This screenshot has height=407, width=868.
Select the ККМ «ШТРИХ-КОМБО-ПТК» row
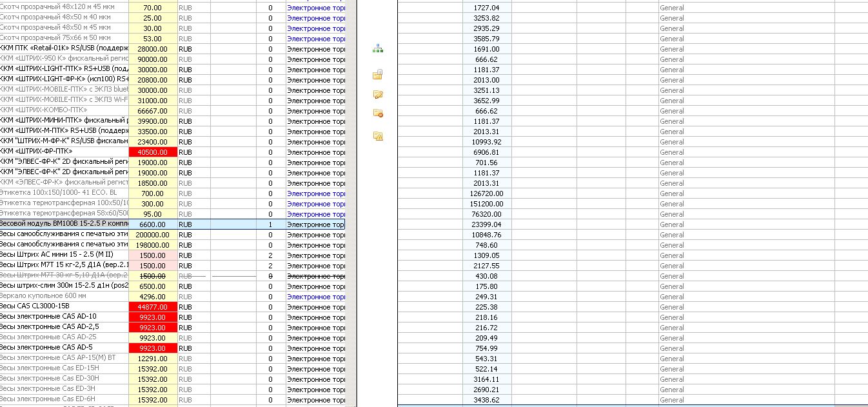click(x=173, y=111)
